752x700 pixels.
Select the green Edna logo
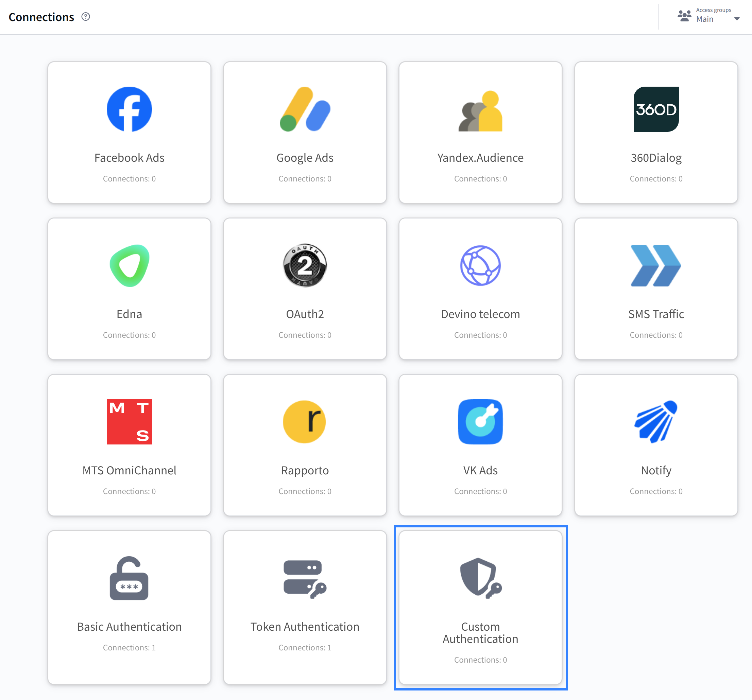point(129,265)
